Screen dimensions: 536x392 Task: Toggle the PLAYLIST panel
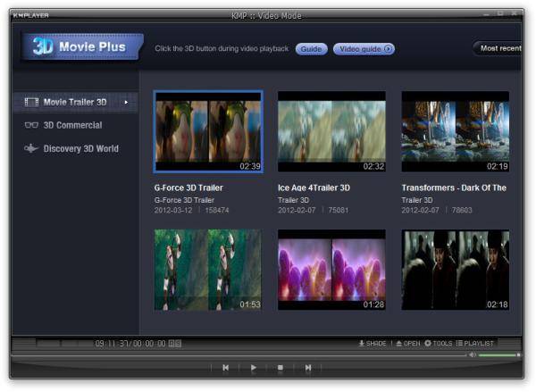(475, 343)
